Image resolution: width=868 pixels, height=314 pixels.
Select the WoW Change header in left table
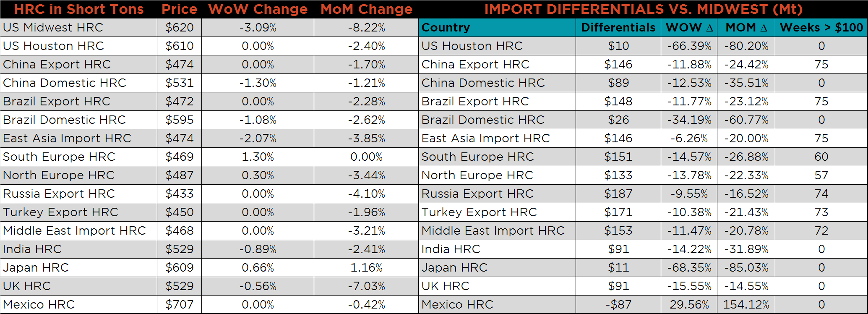coord(258,9)
